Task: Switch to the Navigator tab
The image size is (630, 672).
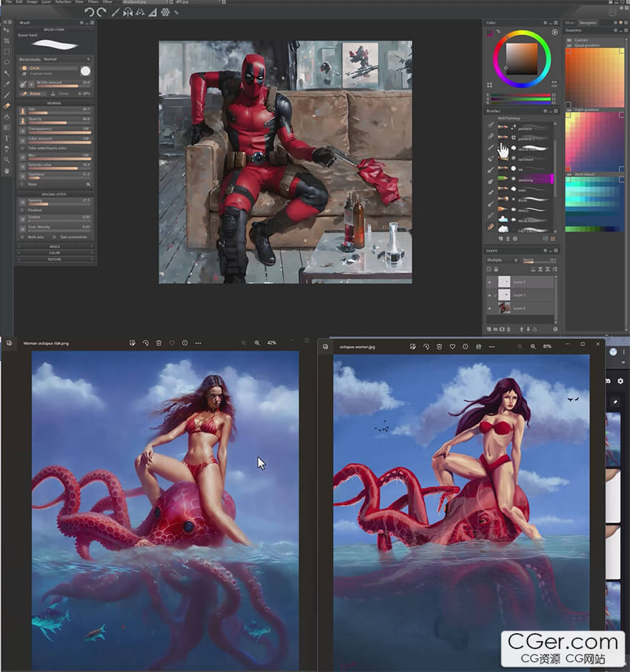Action: tap(588, 23)
